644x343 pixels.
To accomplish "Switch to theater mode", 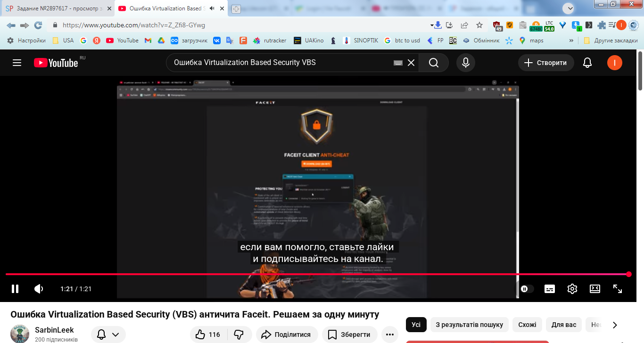I will [595, 289].
